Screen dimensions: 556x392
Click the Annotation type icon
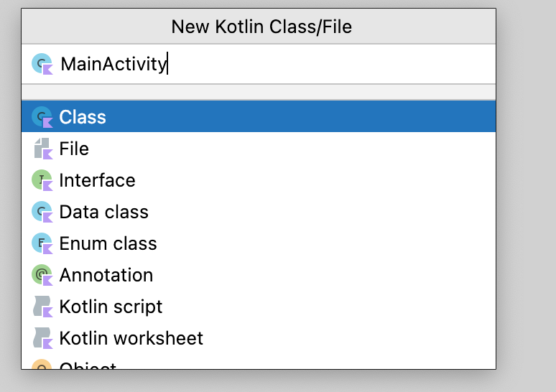tap(42, 275)
